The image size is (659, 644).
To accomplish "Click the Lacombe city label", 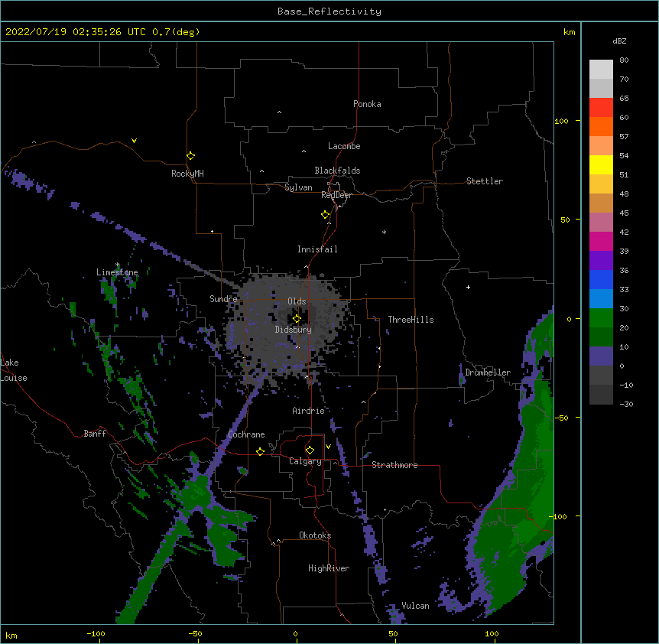I will tap(344, 146).
